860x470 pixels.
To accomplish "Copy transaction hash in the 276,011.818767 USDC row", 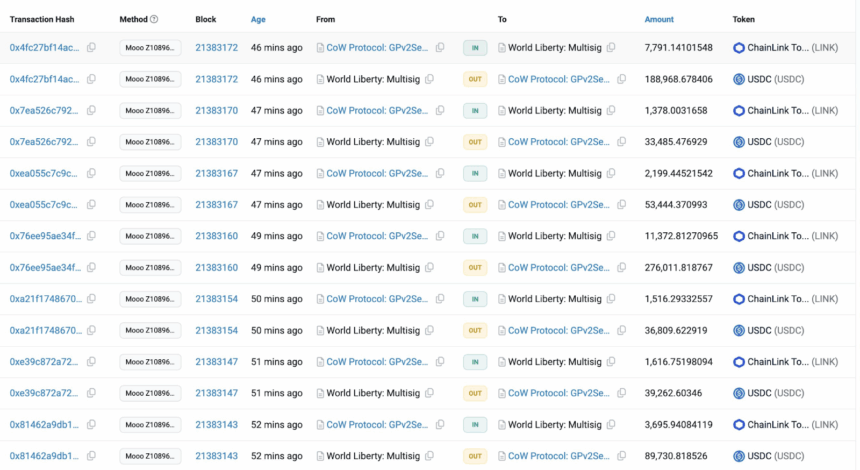I will pyautogui.click(x=91, y=268).
